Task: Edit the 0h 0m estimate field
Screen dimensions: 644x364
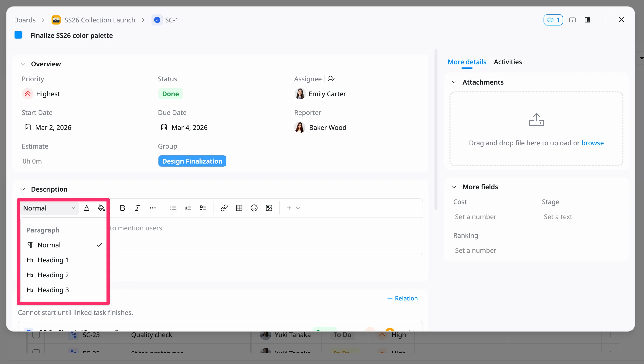Action: pyautogui.click(x=32, y=161)
